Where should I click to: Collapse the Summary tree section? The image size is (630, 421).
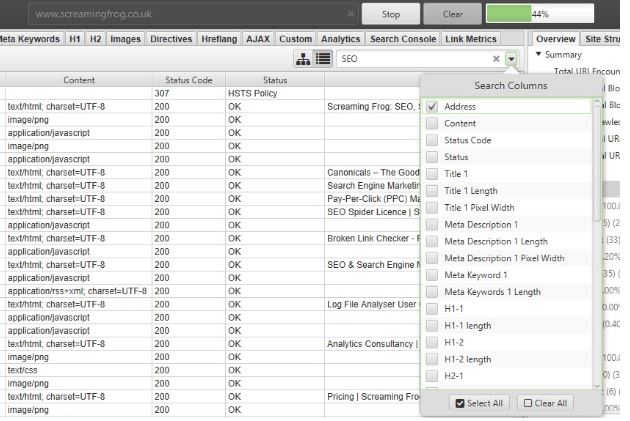538,54
